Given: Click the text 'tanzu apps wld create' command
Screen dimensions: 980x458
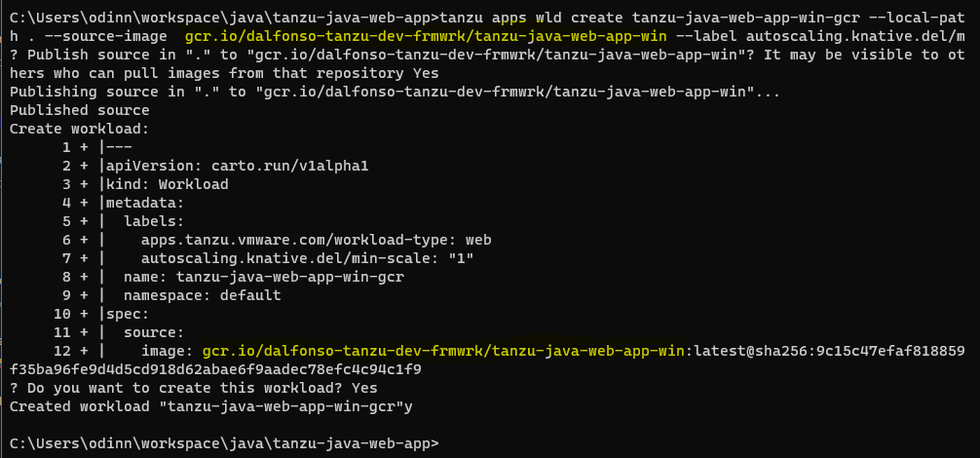Looking at the screenshot, I should click(x=531, y=17).
